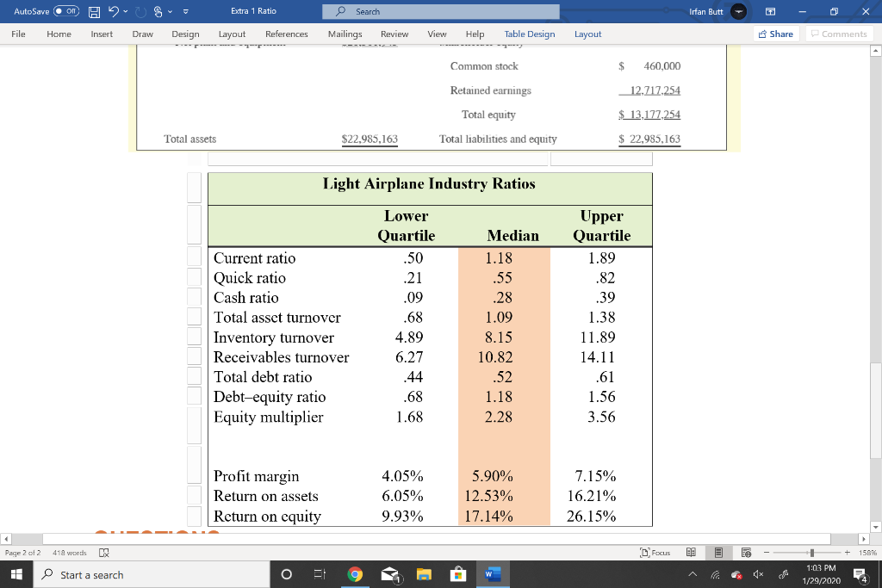Click the Start a search taskbar box

(x=152, y=574)
